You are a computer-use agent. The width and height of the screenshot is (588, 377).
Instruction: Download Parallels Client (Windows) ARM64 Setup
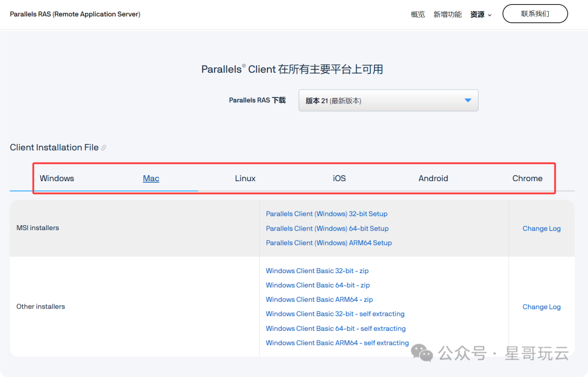329,243
